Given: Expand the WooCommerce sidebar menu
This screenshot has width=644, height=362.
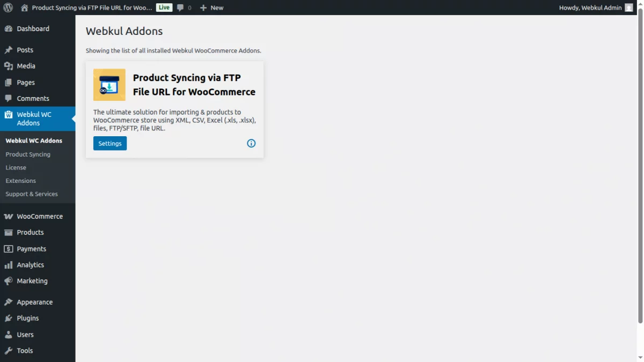Looking at the screenshot, I should (39, 216).
